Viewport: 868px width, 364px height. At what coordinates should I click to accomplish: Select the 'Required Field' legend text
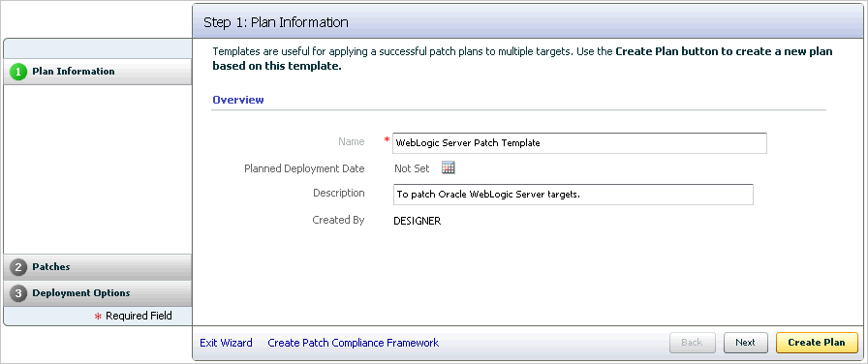coord(139,316)
